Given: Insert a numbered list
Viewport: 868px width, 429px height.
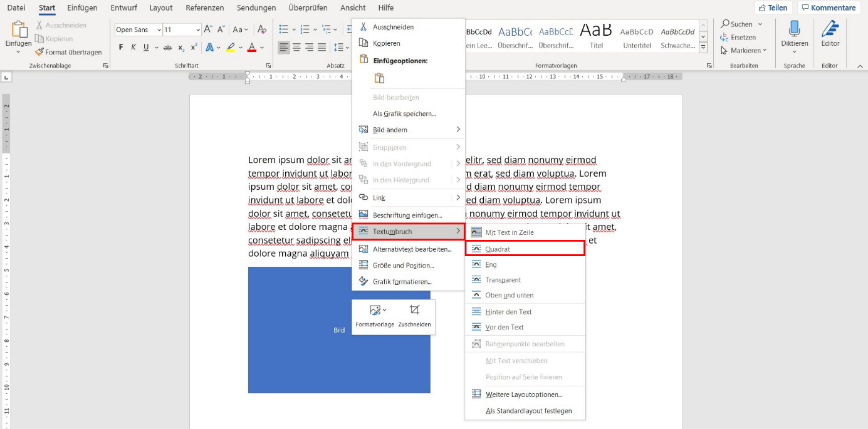Looking at the screenshot, I should point(305,29).
